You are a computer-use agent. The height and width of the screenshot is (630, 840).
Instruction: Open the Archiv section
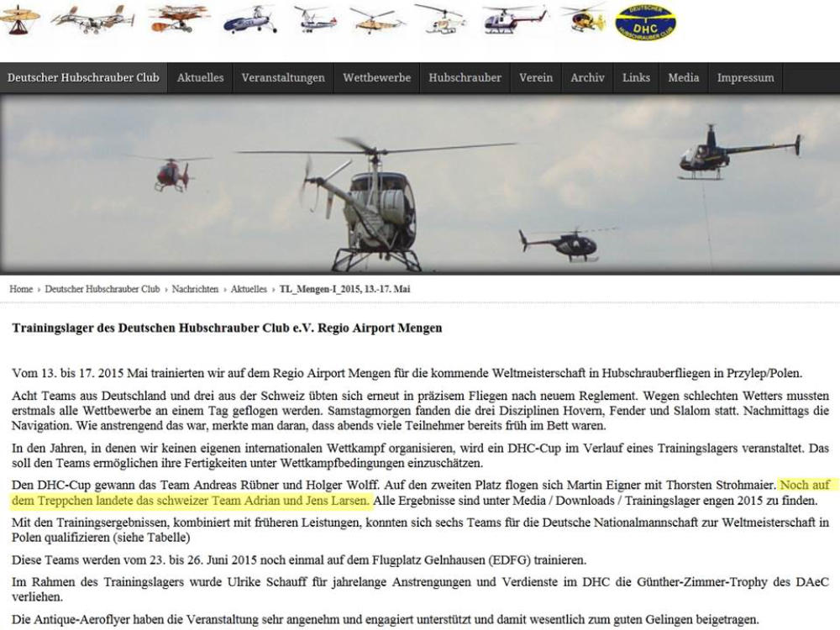[x=587, y=77]
